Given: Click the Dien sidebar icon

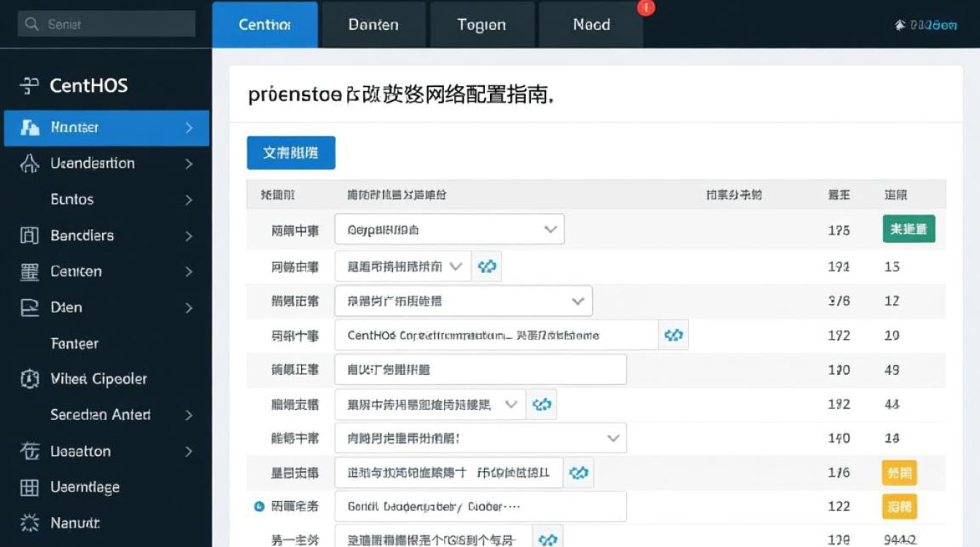Looking at the screenshot, I should point(29,308).
